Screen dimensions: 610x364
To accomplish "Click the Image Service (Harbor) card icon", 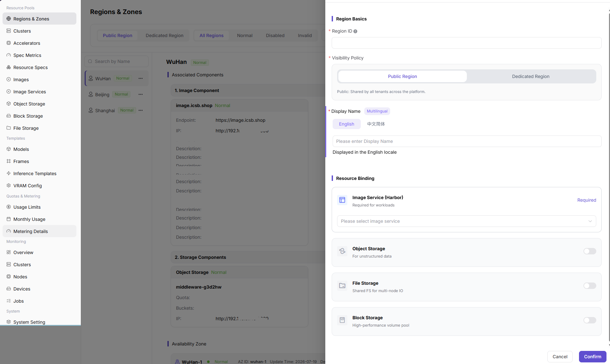I will (342, 200).
